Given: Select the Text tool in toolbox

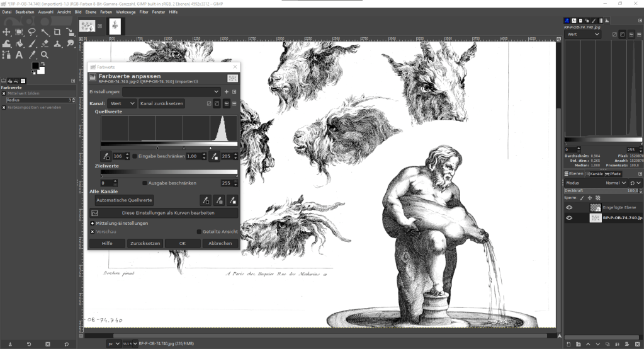Looking at the screenshot, I should tap(19, 55).
